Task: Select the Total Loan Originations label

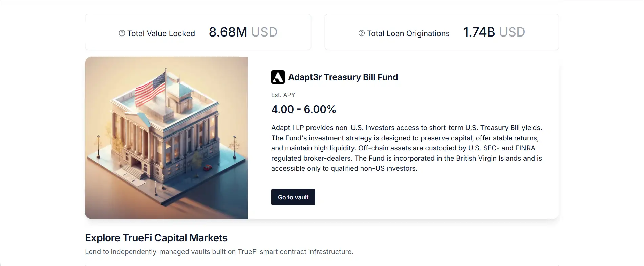Action: [408, 33]
